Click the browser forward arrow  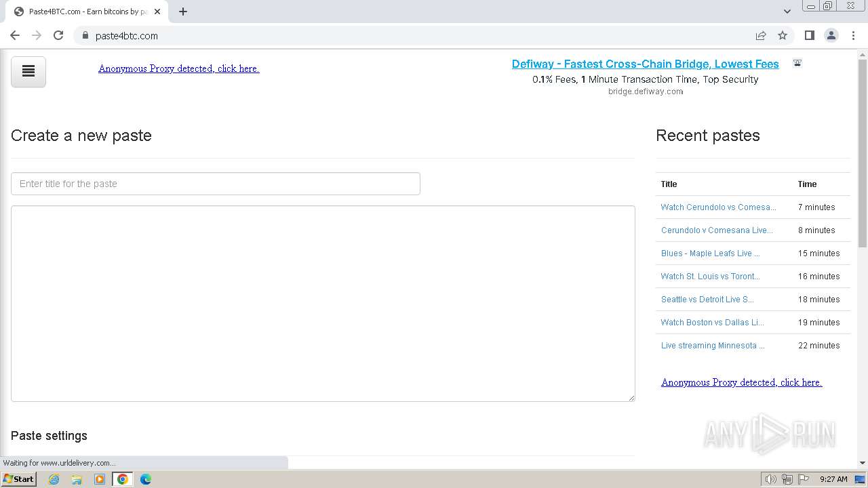[37, 35]
